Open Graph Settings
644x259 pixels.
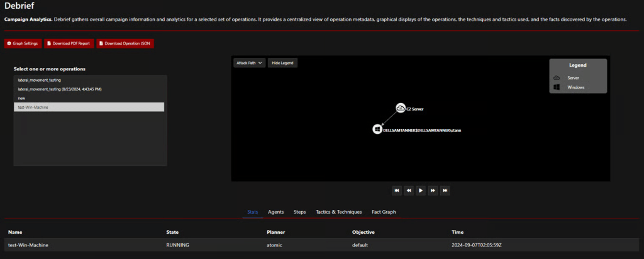(23, 43)
